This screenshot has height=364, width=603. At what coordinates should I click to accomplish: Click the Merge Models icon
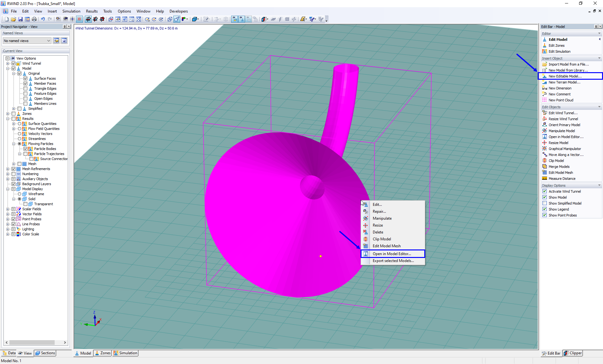(545, 167)
